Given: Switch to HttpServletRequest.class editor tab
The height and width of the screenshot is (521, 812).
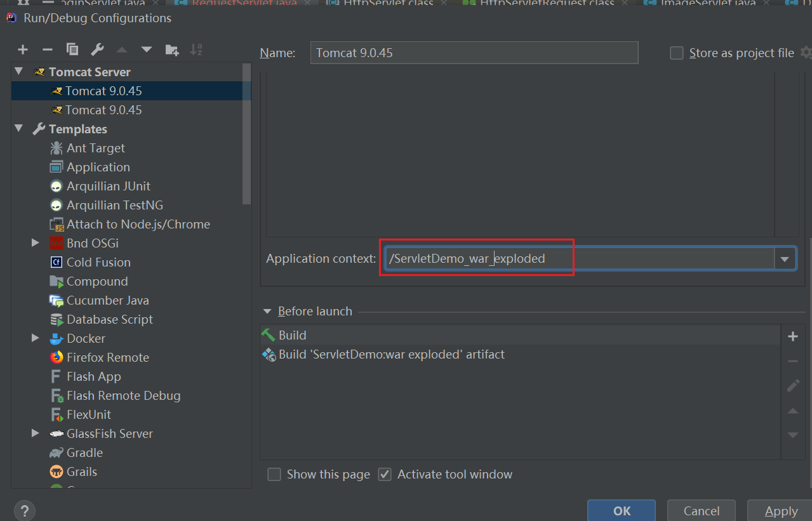Looking at the screenshot, I should pos(546,3).
